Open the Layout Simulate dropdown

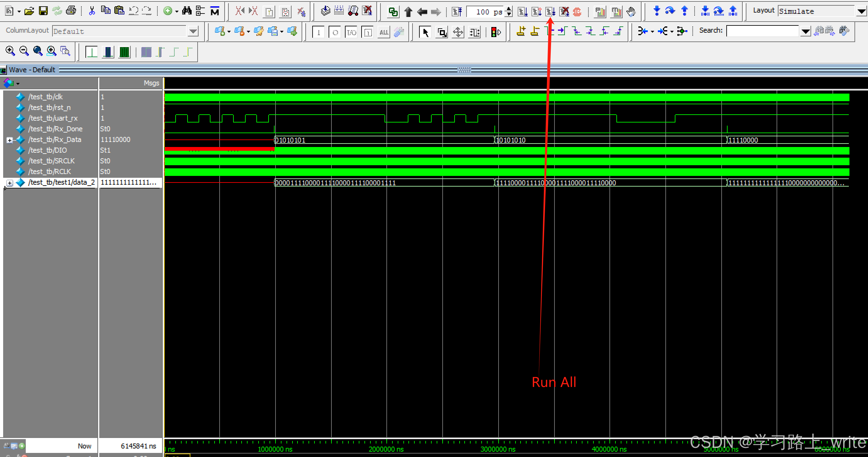[x=861, y=11]
